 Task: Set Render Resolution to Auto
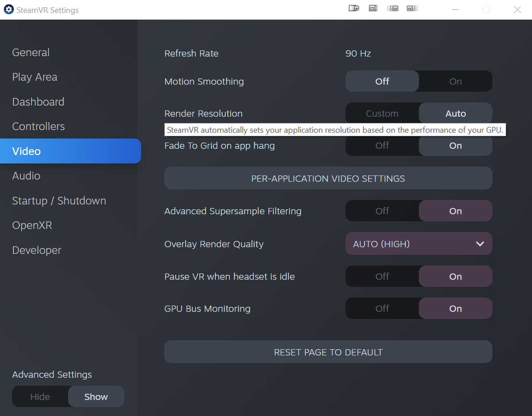(x=455, y=113)
